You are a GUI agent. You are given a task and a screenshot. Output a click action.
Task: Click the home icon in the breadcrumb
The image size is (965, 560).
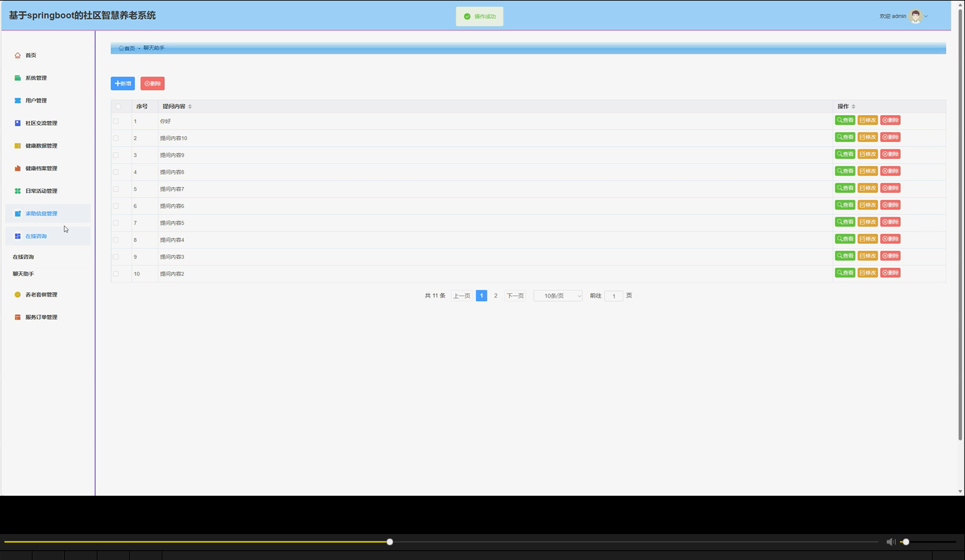pyautogui.click(x=121, y=48)
